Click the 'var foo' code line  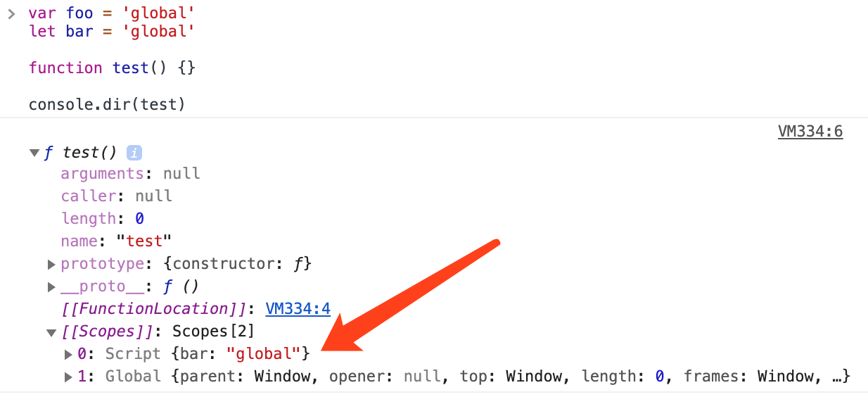[112, 13]
